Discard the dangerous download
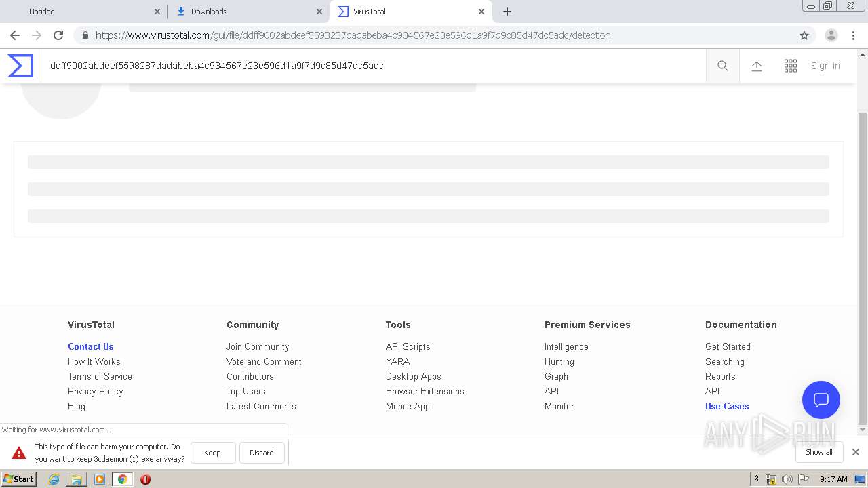Viewport: 868px width, 488px height. click(261, 453)
